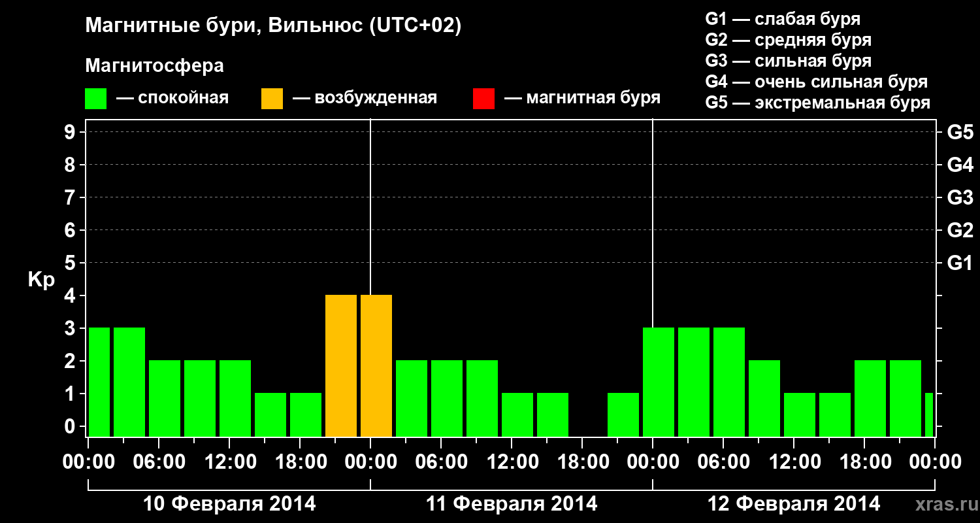Click the Kp axis value '0'
The height and width of the screenshot is (523, 980).
click(71, 426)
